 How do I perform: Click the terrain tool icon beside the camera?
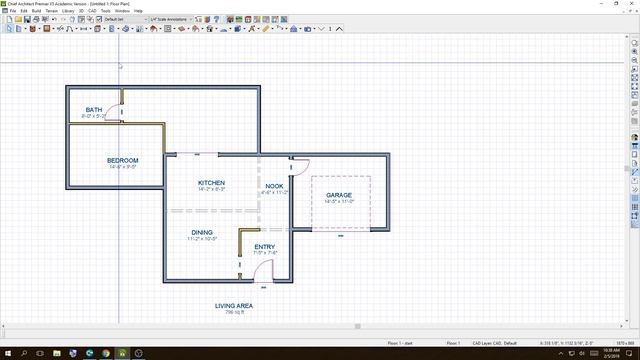pos(293,29)
